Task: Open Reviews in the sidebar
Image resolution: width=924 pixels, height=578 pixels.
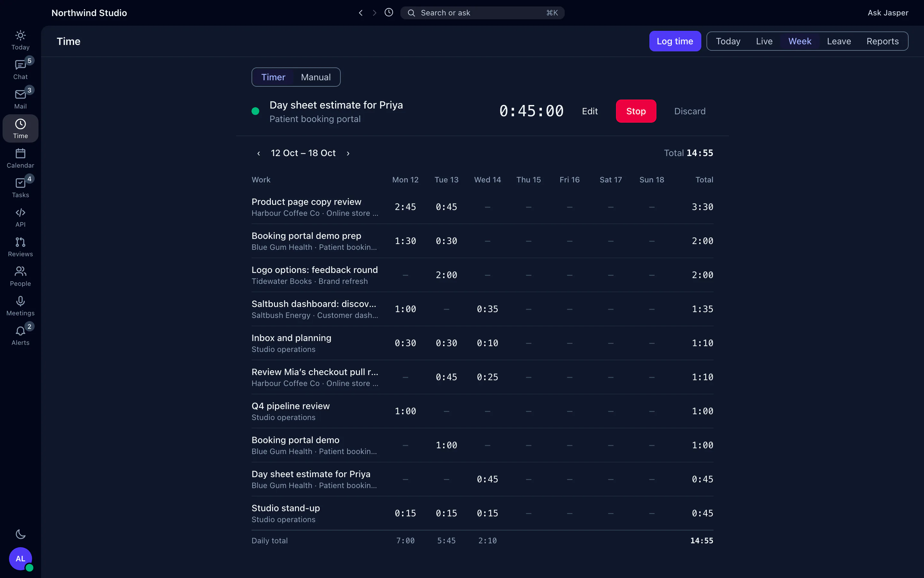Action: coord(20,247)
